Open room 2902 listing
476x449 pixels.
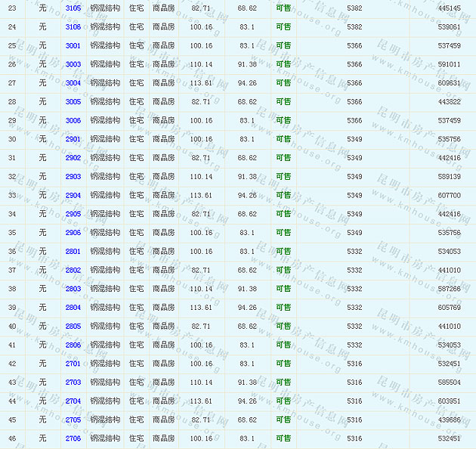[73, 158]
